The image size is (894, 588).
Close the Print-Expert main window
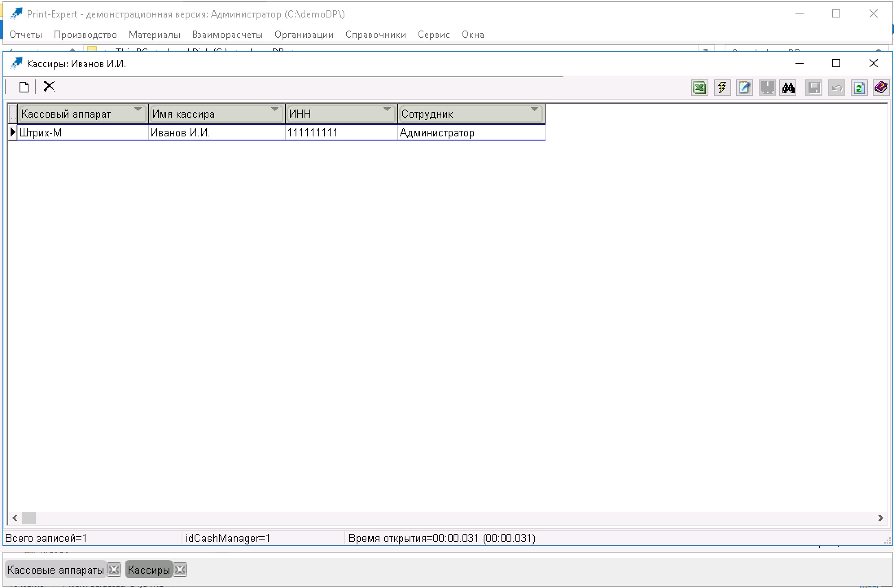(x=873, y=14)
